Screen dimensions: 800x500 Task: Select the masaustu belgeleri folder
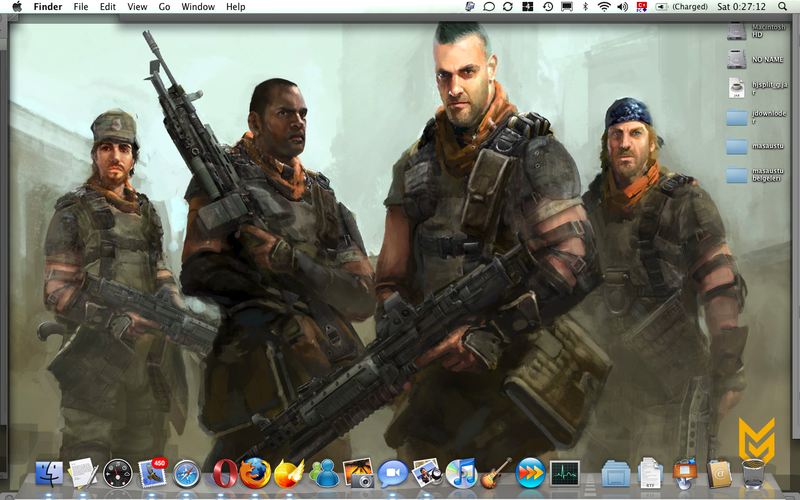coord(737,175)
